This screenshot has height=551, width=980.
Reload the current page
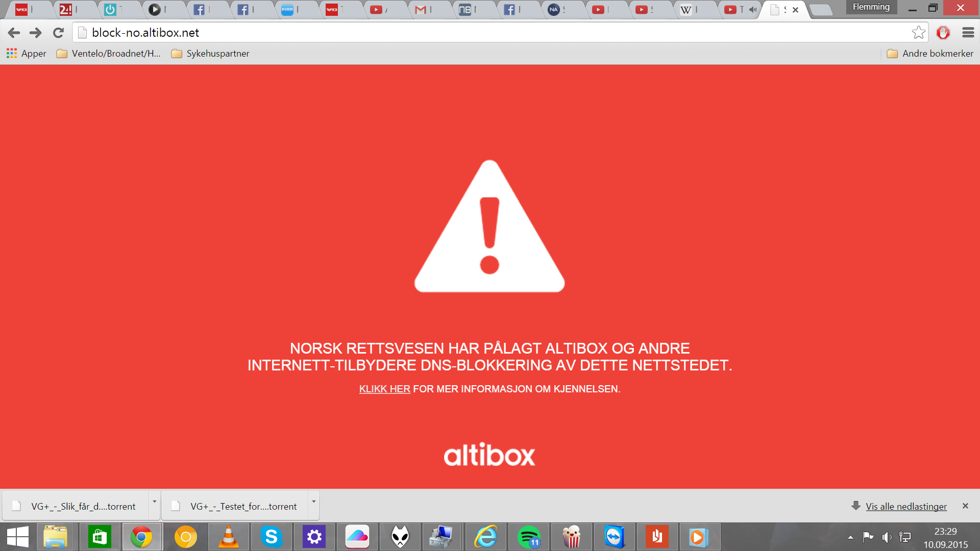58,33
